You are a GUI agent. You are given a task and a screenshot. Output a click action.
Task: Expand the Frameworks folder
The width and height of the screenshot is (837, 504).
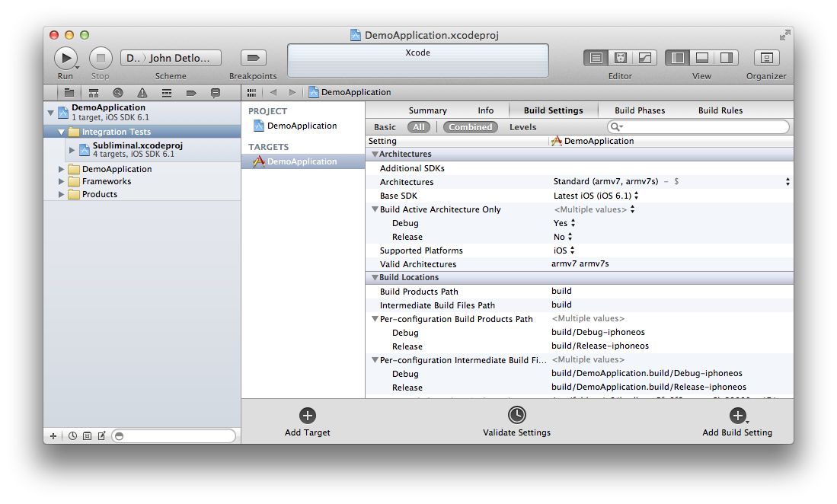[61, 181]
